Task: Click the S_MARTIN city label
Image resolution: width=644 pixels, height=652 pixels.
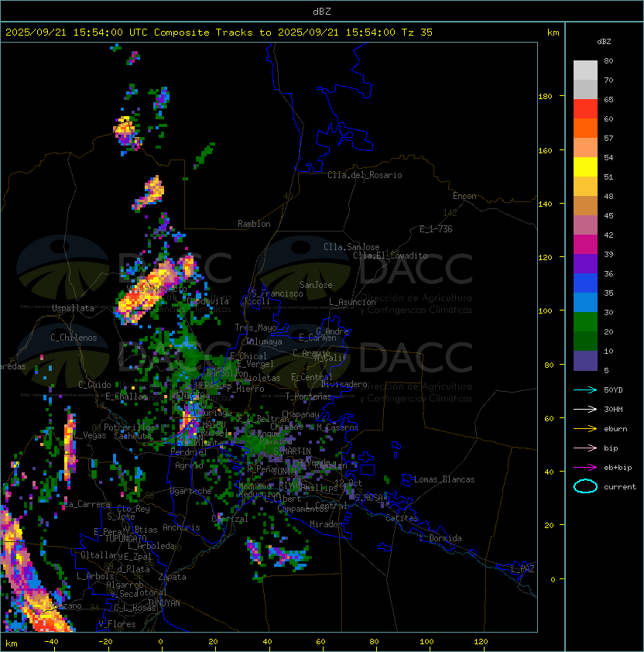Action: point(292,451)
